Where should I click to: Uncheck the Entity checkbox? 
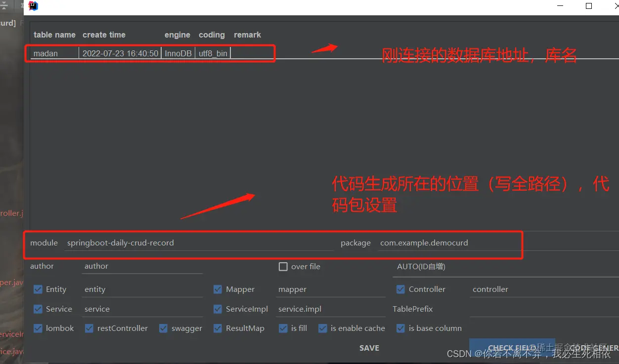(38, 289)
